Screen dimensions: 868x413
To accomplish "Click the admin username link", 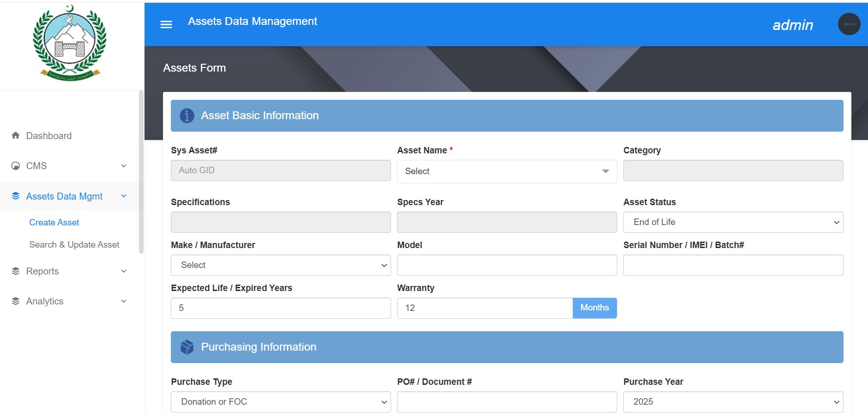I will pyautogui.click(x=793, y=25).
